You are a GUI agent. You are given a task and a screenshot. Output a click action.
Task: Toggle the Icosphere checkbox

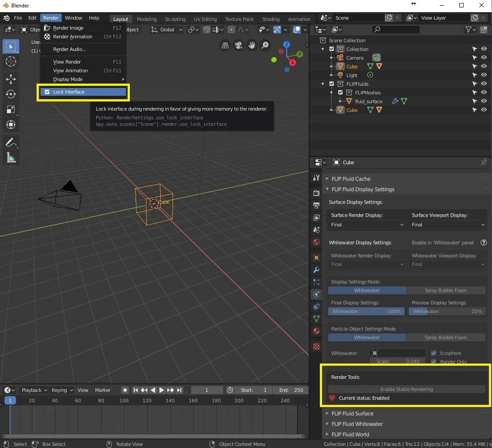[434, 353]
